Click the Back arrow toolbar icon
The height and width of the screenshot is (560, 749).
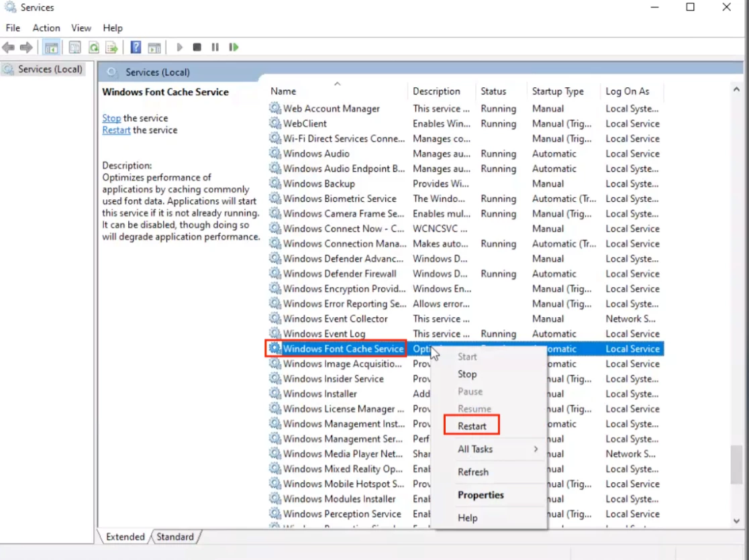pos(9,47)
